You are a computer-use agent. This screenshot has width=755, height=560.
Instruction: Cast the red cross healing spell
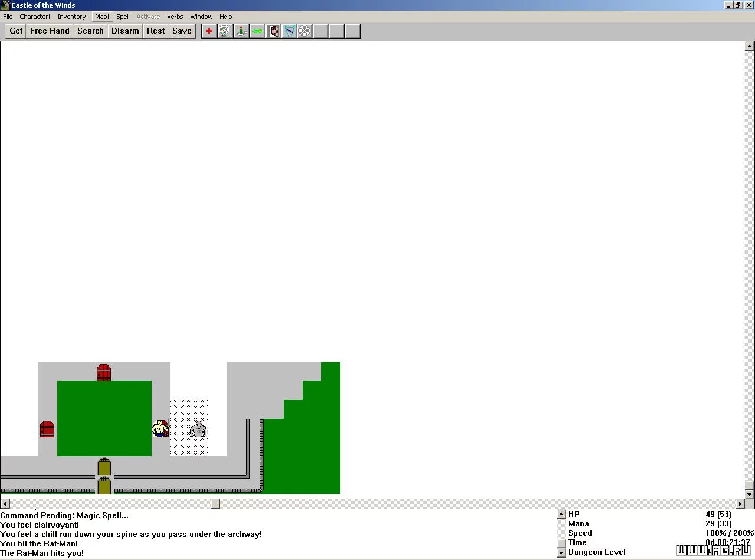pyautogui.click(x=209, y=31)
